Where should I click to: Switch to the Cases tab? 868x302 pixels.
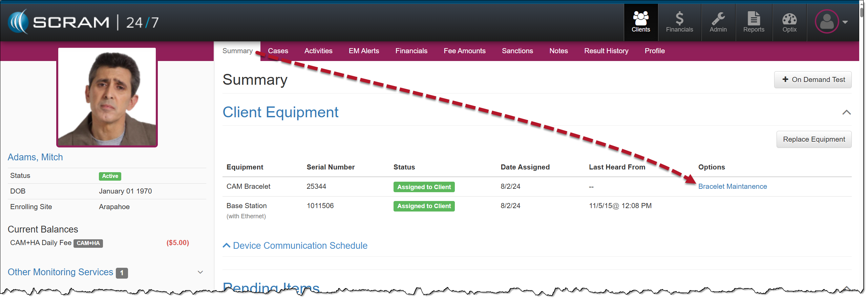(278, 51)
